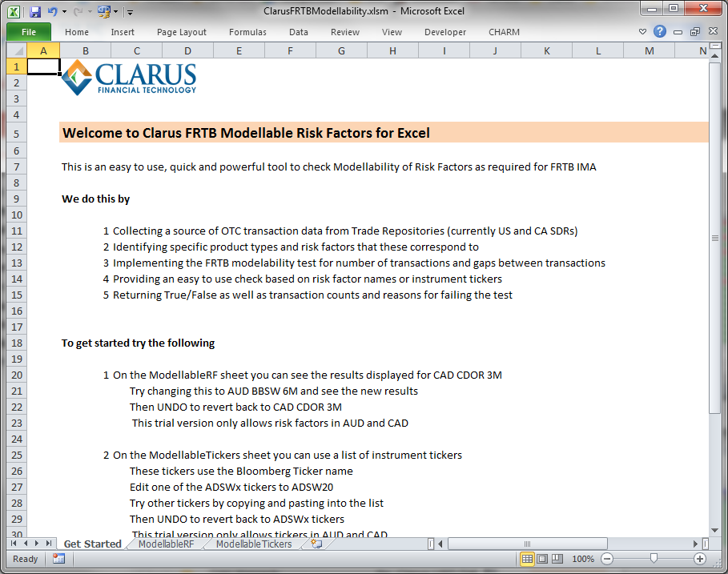Click the vertical scrollbar thumb

coord(714,238)
